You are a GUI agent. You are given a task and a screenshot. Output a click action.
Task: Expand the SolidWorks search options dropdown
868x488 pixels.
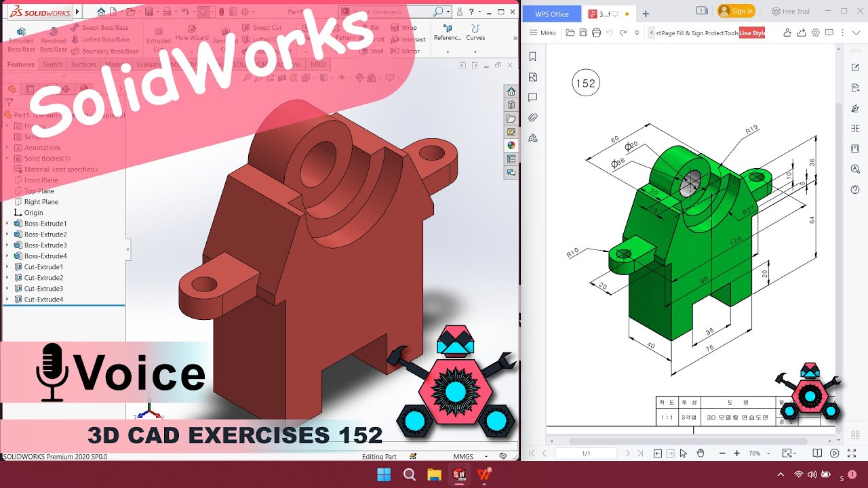click(450, 12)
